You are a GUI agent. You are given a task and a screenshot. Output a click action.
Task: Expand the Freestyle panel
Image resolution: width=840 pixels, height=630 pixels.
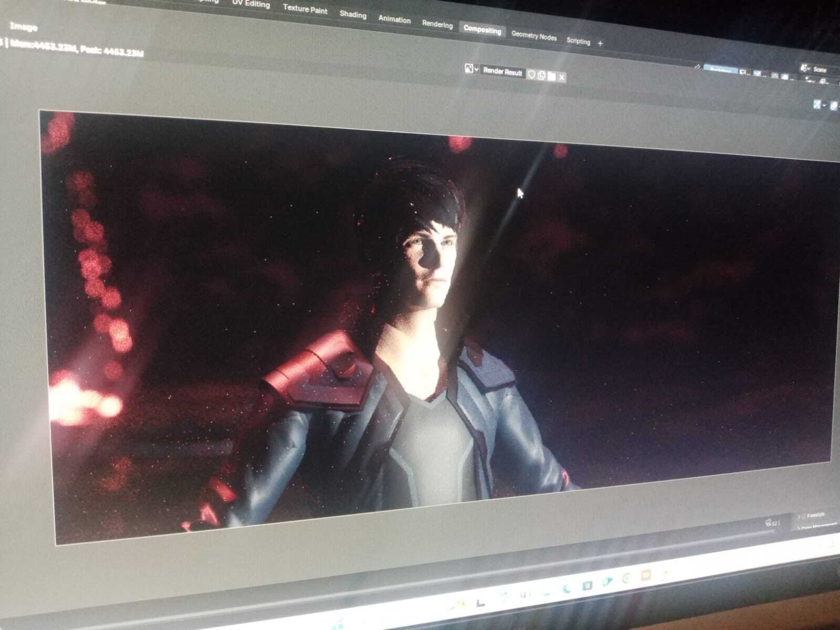tap(815, 516)
